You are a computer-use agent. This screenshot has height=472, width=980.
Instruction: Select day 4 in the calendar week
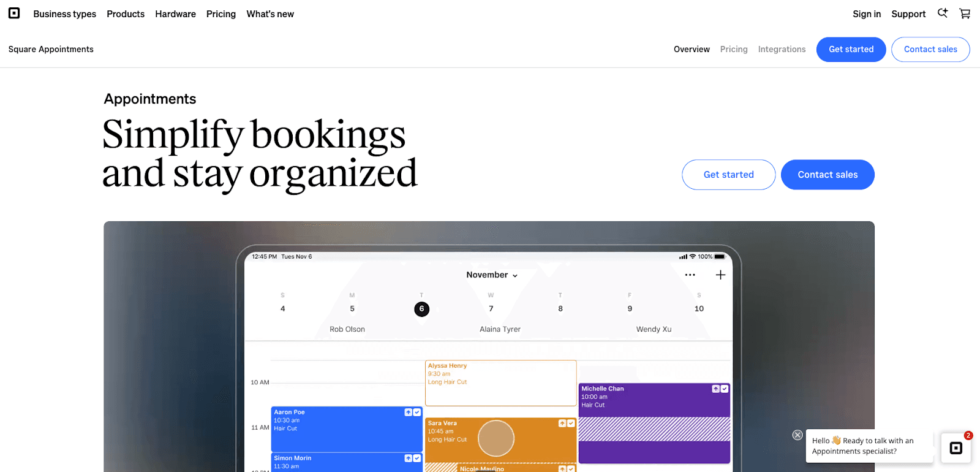[282, 309]
